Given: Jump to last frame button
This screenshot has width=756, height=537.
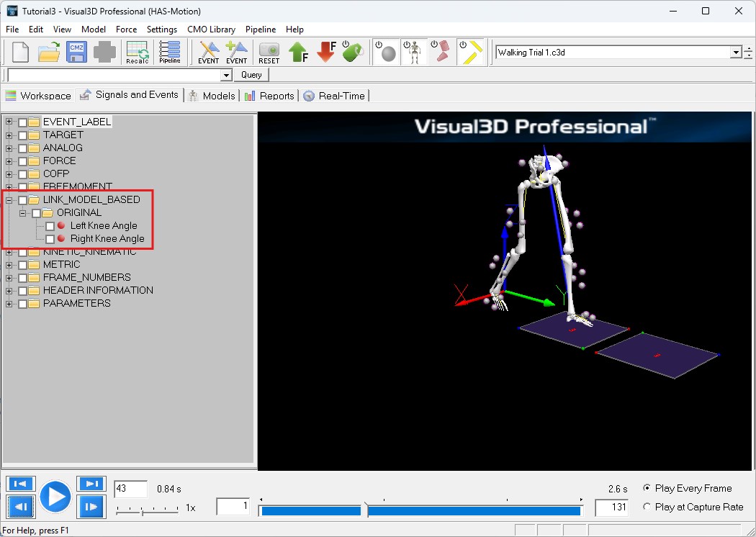Looking at the screenshot, I should pos(91,484).
